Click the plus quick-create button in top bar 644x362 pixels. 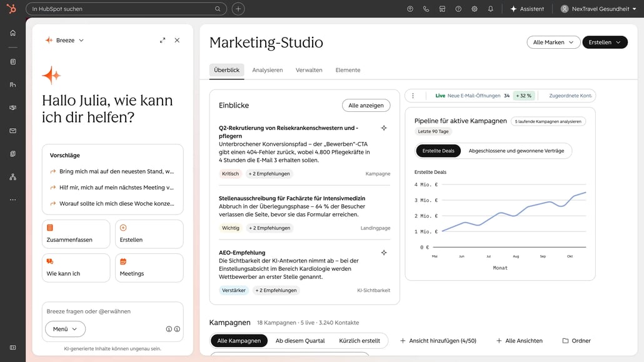(238, 9)
